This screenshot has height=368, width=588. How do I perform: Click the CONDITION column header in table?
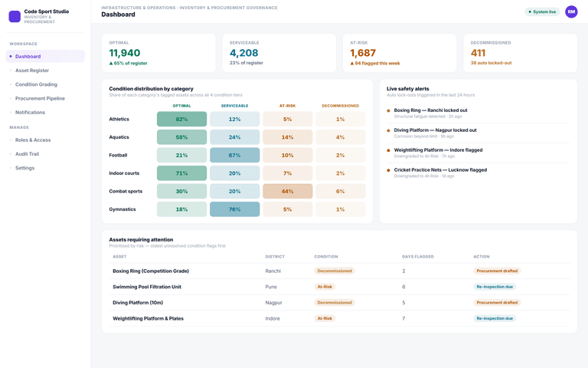pyautogui.click(x=326, y=257)
